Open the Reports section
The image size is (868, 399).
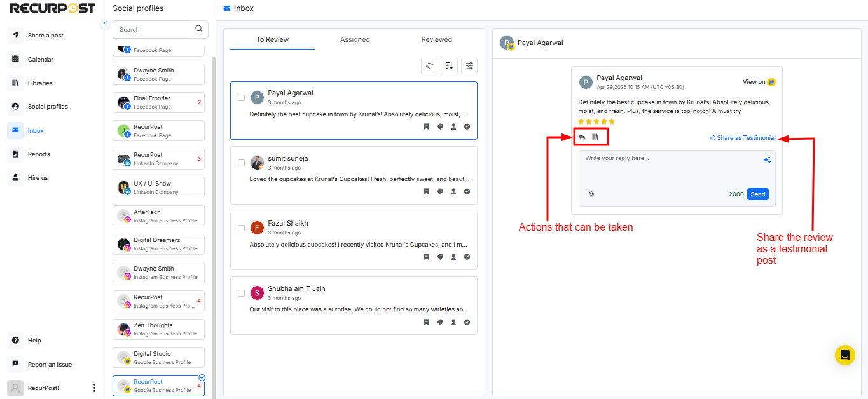click(x=38, y=154)
